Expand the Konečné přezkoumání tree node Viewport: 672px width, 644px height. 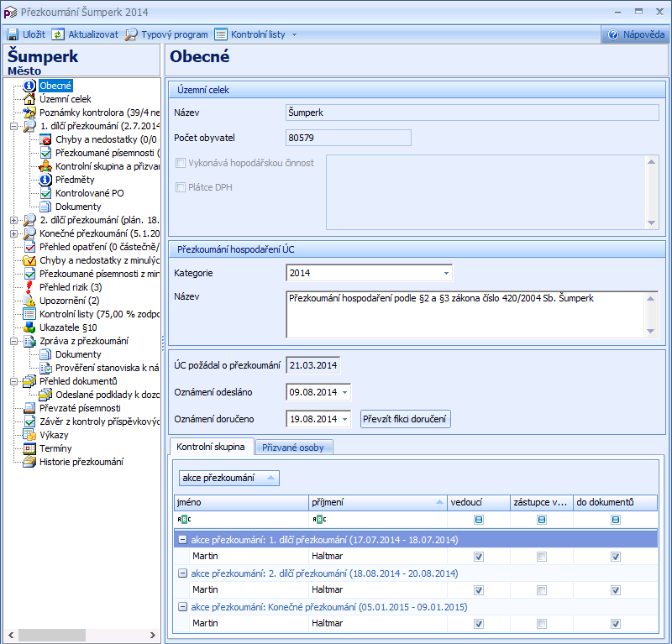(13, 234)
